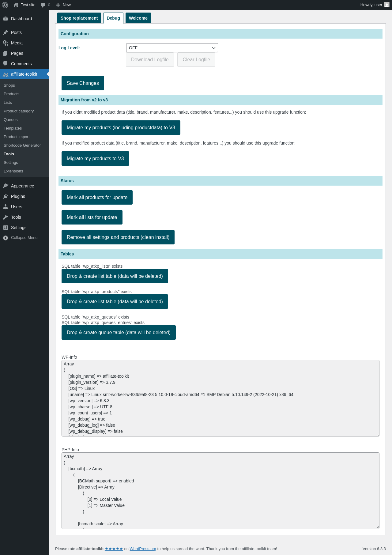Screen dimensions: 392x555
Task: Click the PHP-Info textarea resize handle
Action: tap(378, 527)
